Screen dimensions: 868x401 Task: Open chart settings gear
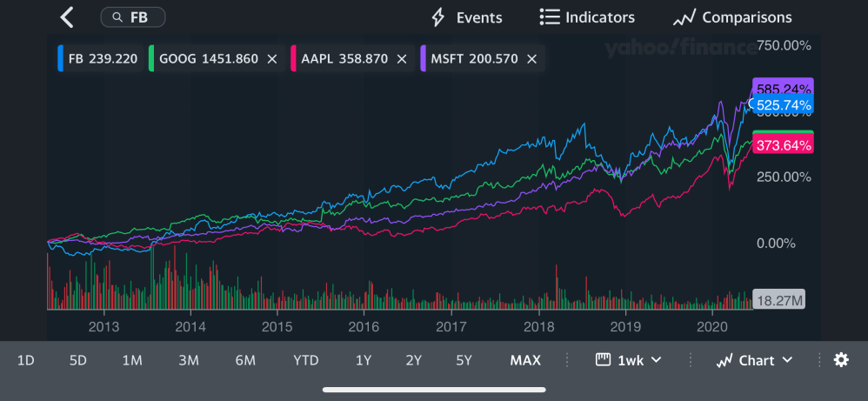841,360
